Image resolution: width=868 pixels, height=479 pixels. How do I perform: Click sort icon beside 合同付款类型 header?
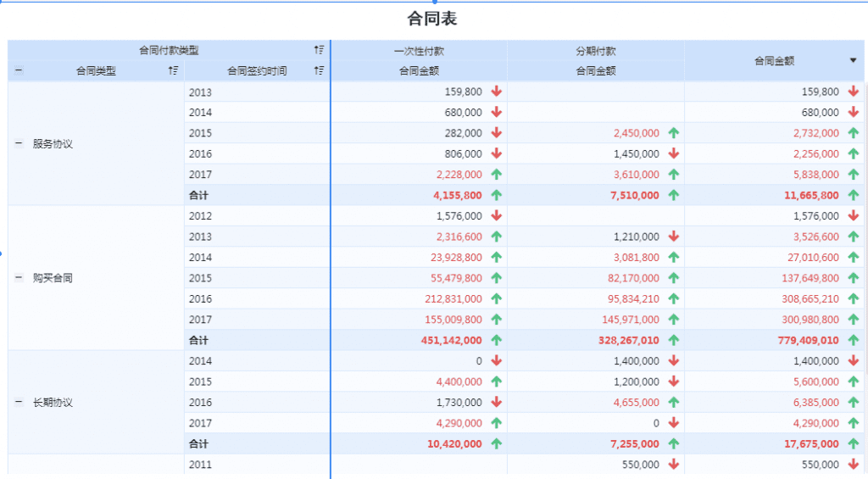tap(319, 50)
